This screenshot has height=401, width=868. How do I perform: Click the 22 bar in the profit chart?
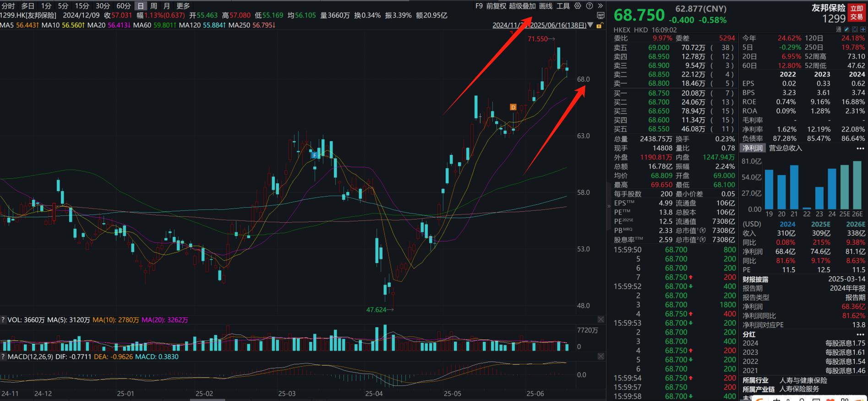pyautogui.click(x=807, y=208)
